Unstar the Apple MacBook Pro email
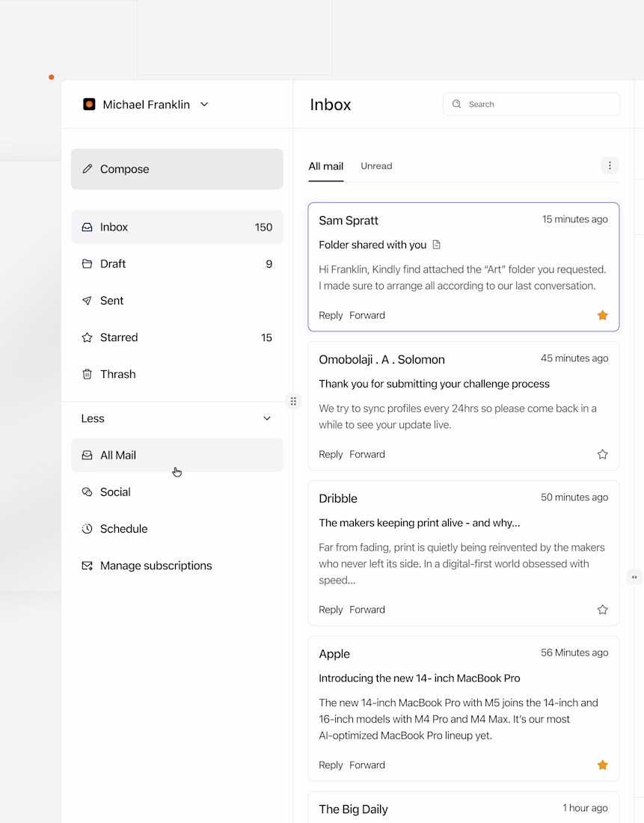This screenshot has height=823, width=644. 603,765
